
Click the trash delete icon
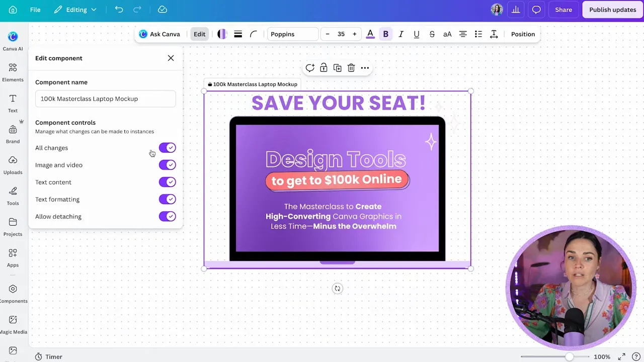pyautogui.click(x=351, y=68)
